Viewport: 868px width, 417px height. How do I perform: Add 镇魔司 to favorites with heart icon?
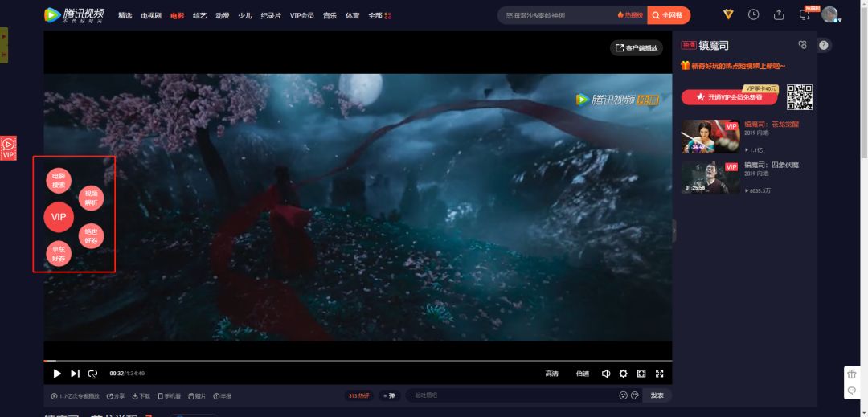click(x=802, y=45)
